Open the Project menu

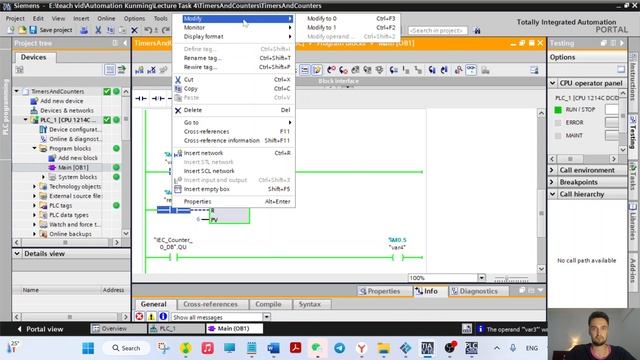15,18
